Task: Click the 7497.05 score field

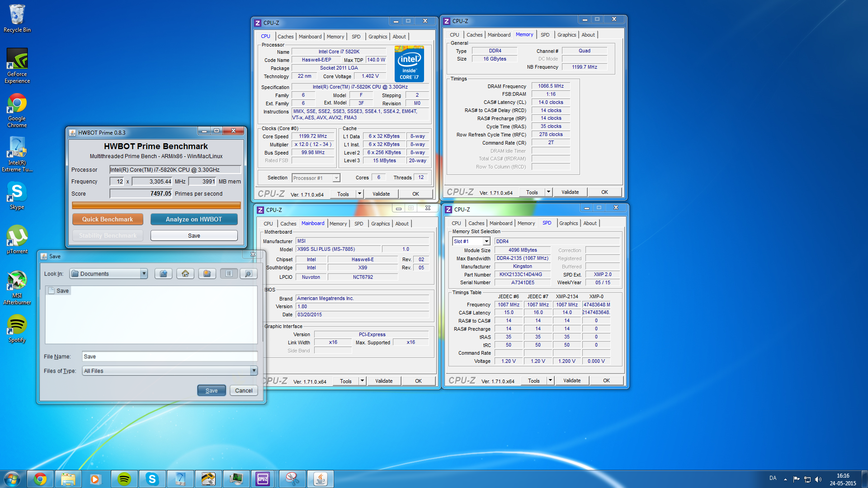Action: click(x=141, y=193)
